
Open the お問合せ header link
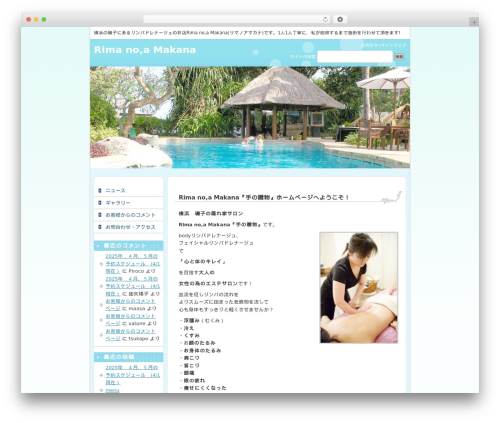(369, 45)
